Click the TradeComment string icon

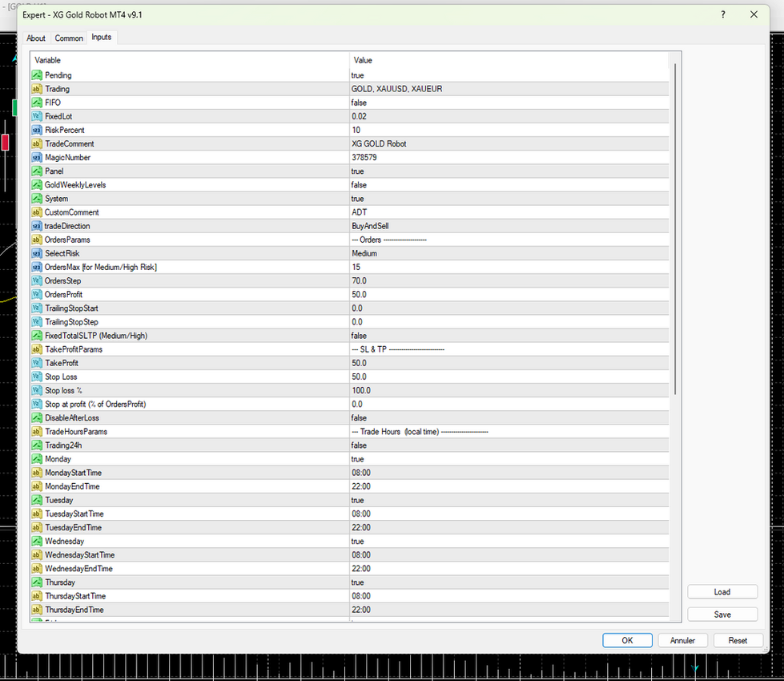(x=37, y=143)
